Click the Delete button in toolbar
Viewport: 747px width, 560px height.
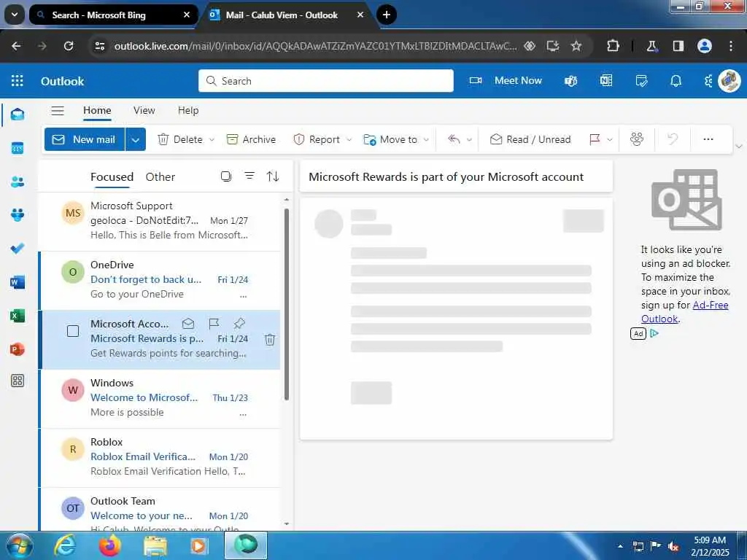(180, 139)
